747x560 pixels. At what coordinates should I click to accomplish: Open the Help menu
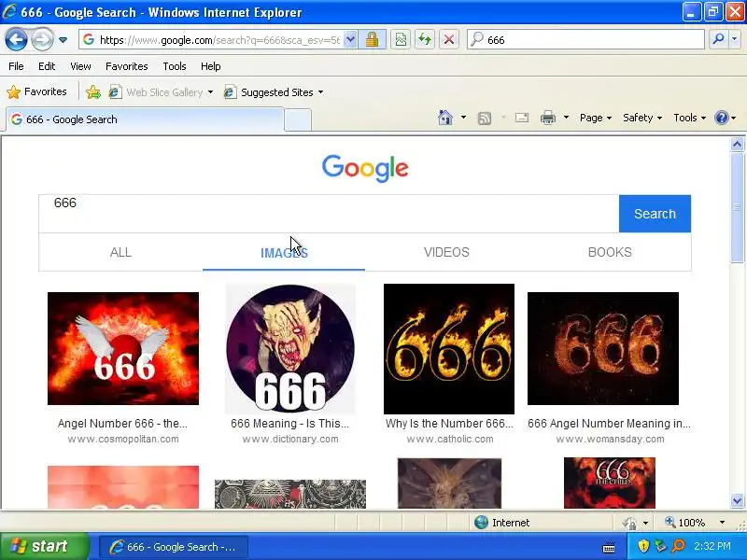(211, 66)
